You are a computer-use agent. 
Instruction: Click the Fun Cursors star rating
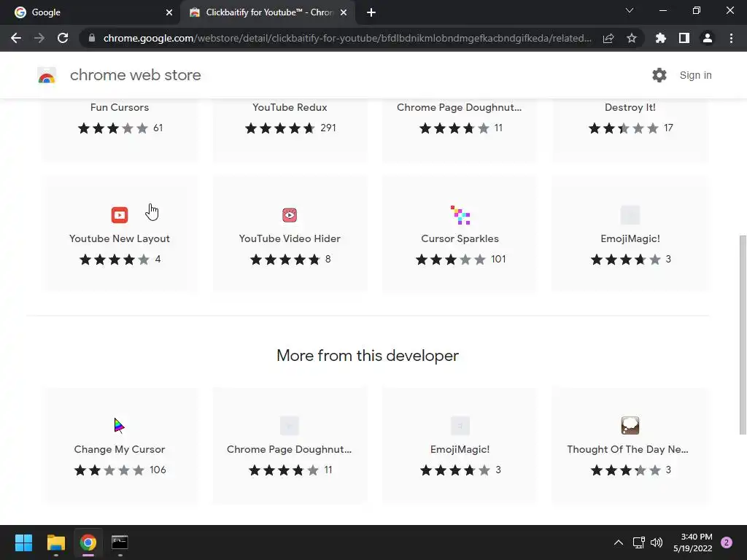(113, 128)
